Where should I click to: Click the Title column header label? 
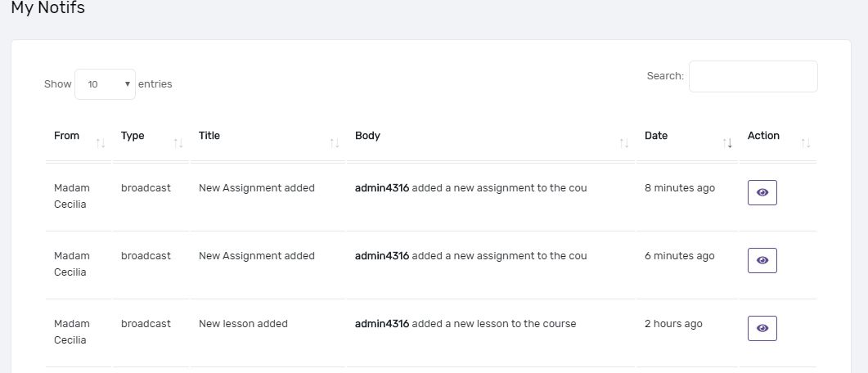[x=209, y=136]
